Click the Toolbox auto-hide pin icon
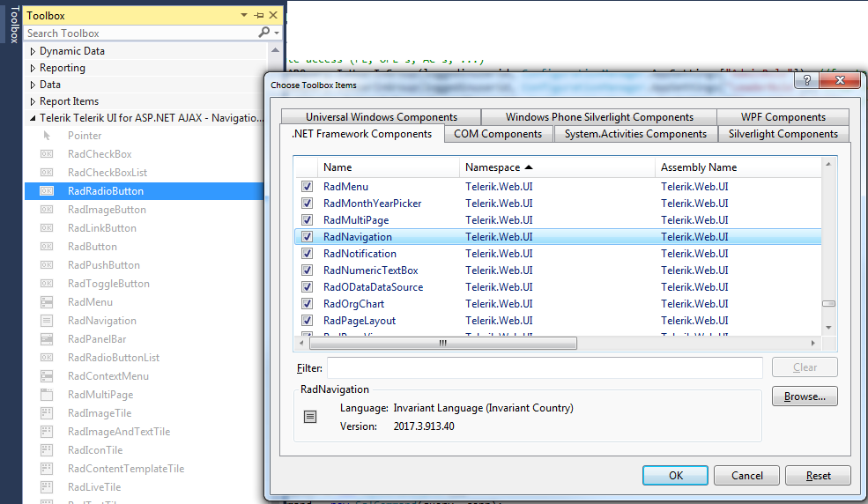This screenshot has height=504, width=868. (259, 16)
